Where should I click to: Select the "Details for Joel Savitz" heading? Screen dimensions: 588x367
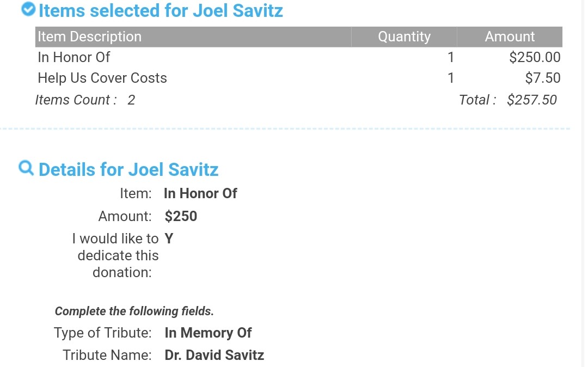tap(128, 169)
